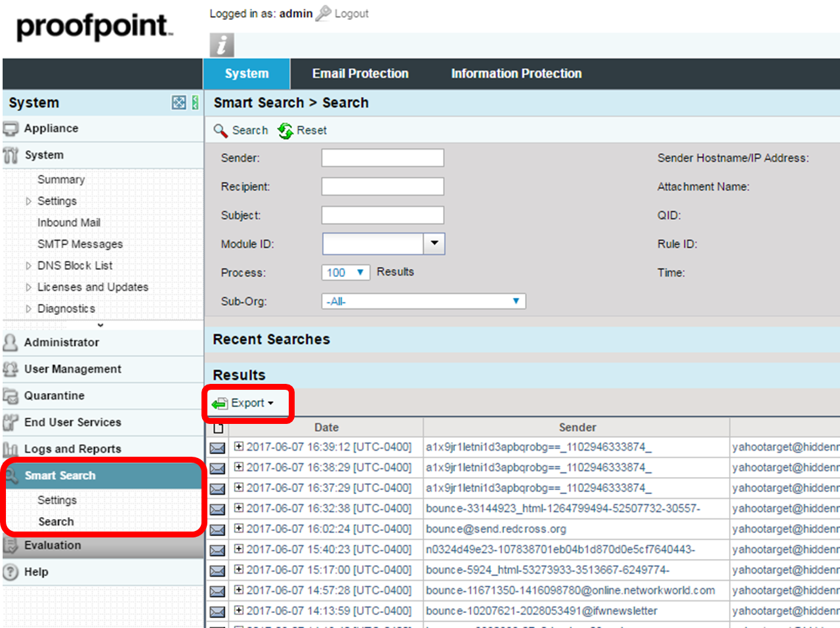The width and height of the screenshot is (840, 628).
Task: Click the magnifier Search icon in the toolbar
Action: point(220,131)
